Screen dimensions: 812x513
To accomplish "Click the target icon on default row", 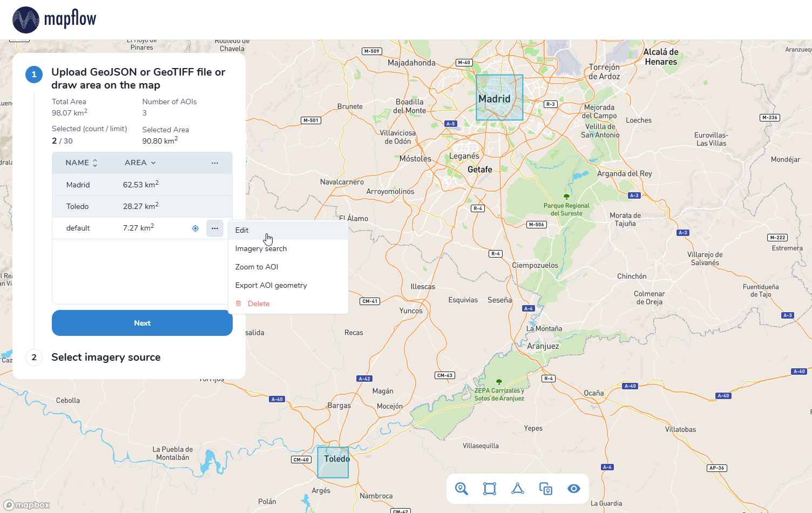I will [x=195, y=228].
